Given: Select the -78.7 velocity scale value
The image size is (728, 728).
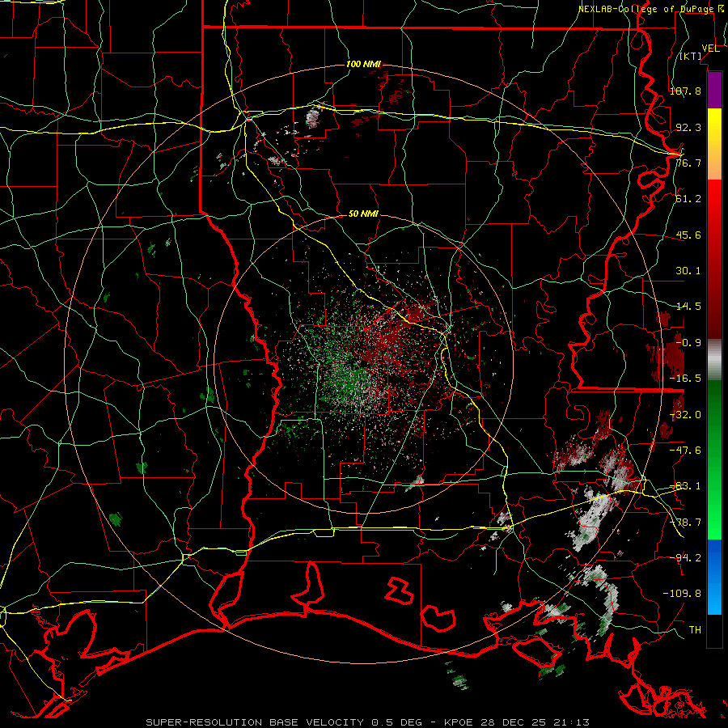Looking at the screenshot, I should (x=685, y=523).
